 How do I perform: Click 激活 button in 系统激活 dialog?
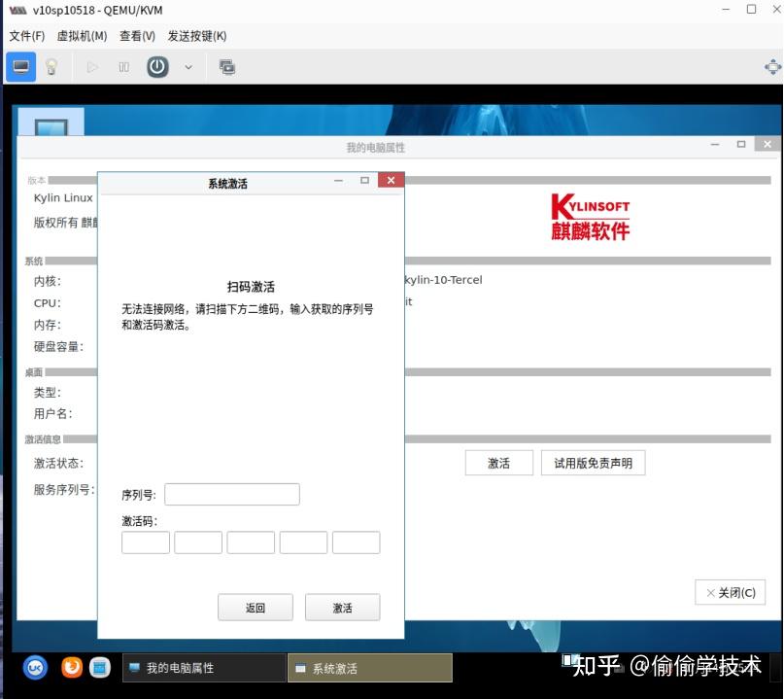coord(343,608)
